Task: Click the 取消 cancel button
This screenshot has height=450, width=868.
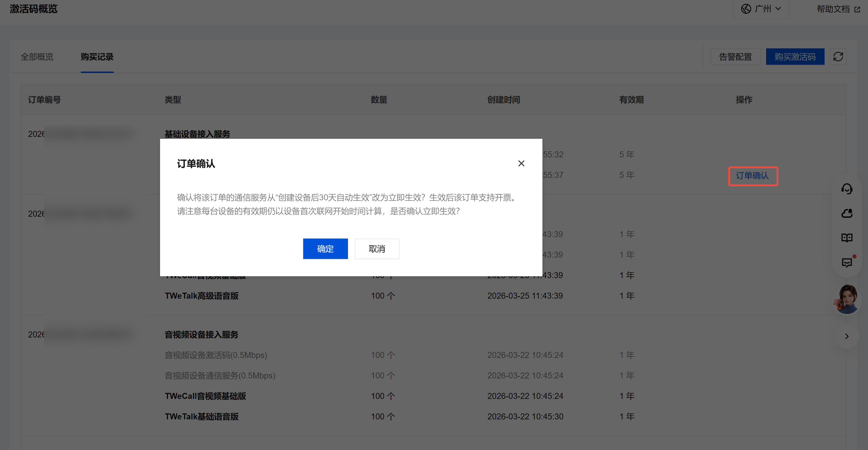Action: 377,249
